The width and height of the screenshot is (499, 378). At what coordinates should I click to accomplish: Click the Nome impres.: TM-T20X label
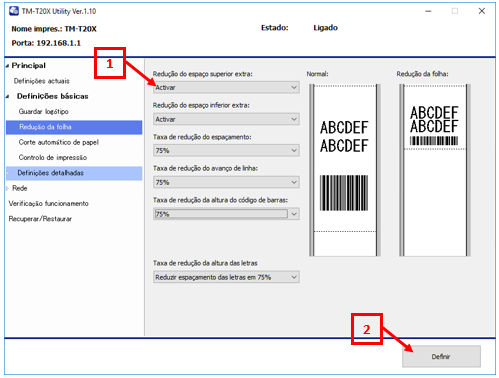54,29
